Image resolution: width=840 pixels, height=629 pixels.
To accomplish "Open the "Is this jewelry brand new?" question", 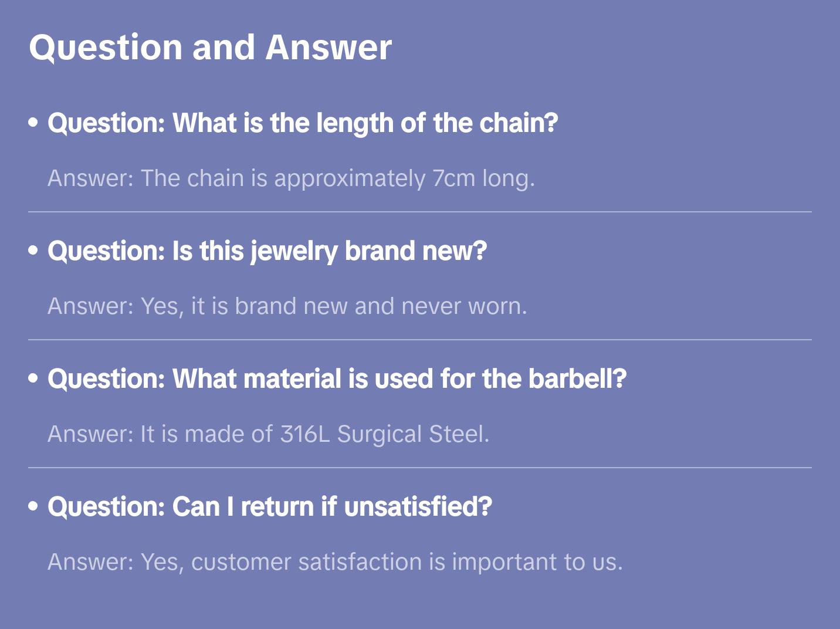I will [x=267, y=251].
